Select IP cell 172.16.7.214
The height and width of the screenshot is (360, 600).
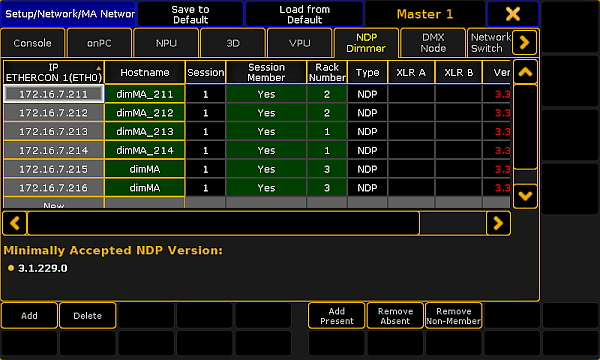(x=54, y=150)
